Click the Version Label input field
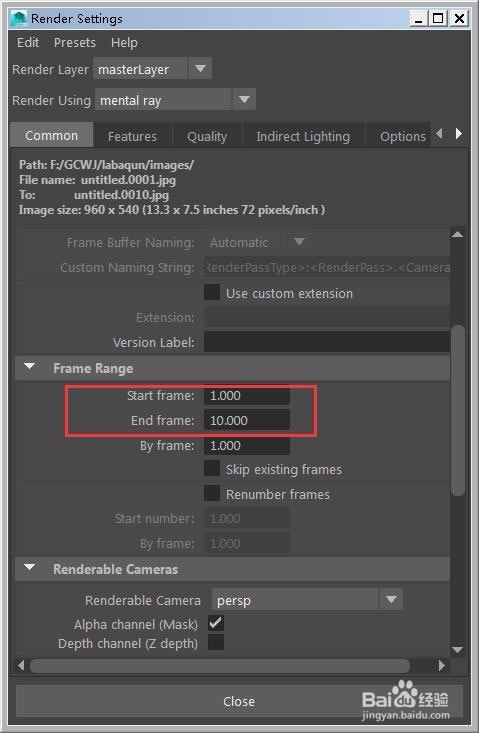The width and height of the screenshot is (479, 733). 327,342
